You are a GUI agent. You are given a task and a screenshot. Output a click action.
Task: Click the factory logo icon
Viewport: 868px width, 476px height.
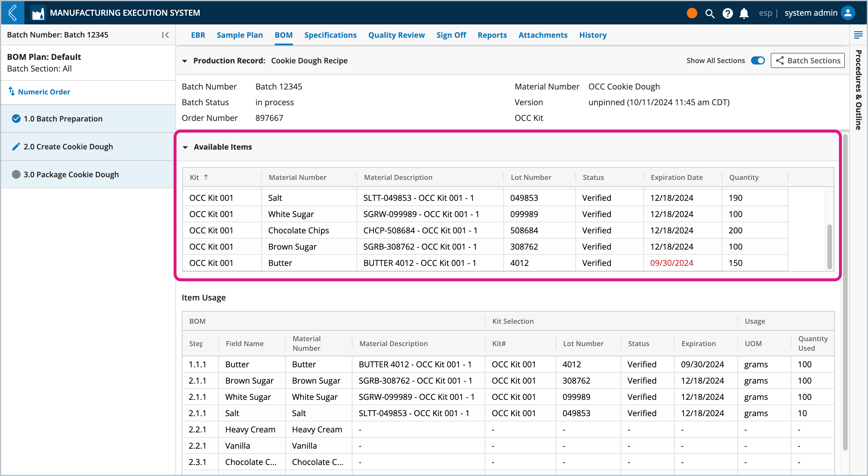38,13
